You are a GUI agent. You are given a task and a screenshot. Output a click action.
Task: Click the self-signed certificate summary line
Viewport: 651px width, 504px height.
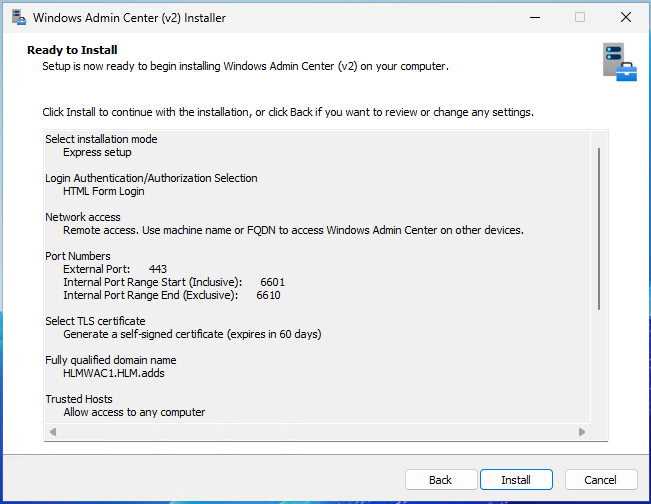point(192,334)
